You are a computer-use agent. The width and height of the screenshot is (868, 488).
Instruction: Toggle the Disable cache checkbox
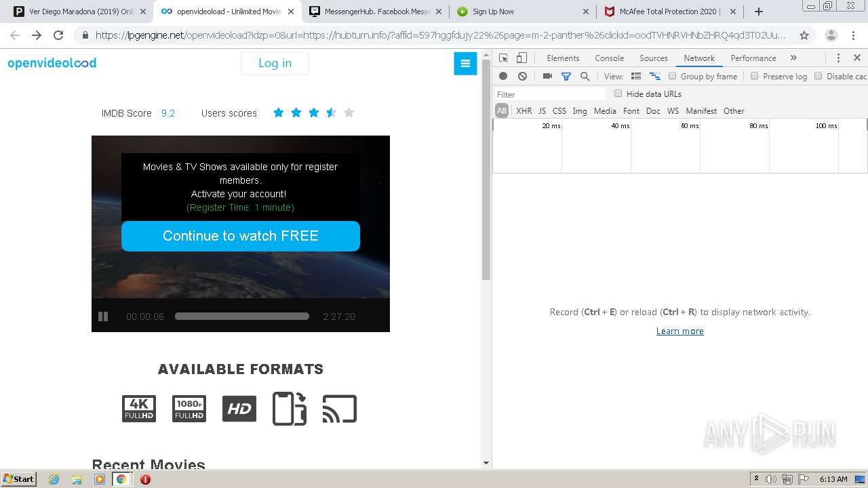(x=818, y=76)
